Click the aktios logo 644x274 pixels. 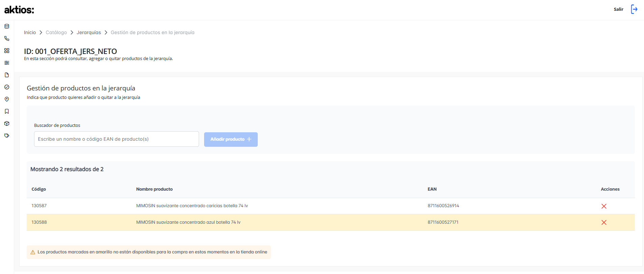coord(19,10)
